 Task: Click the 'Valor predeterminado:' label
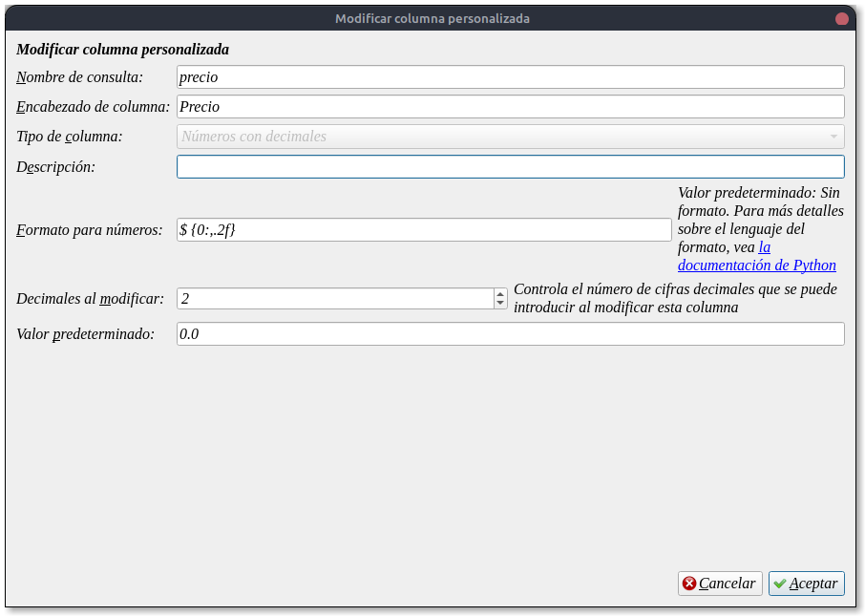tap(86, 334)
